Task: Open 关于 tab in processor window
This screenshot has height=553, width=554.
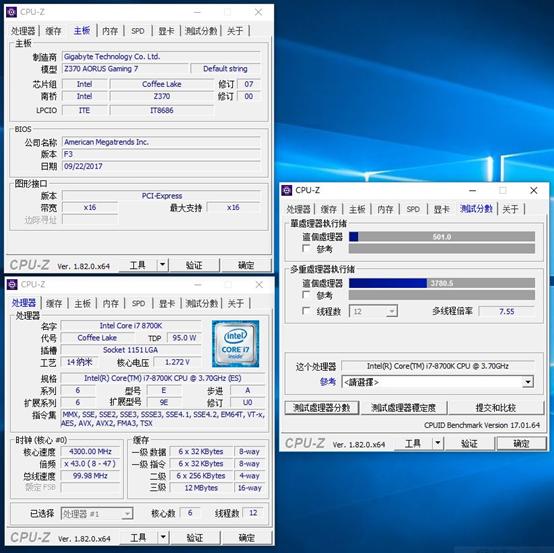Action: (x=236, y=304)
